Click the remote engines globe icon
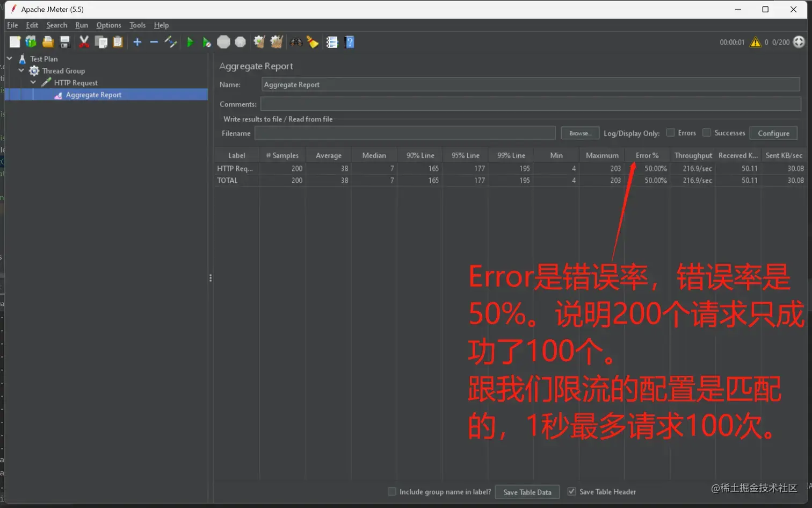812x508 pixels. coord(799,42)
